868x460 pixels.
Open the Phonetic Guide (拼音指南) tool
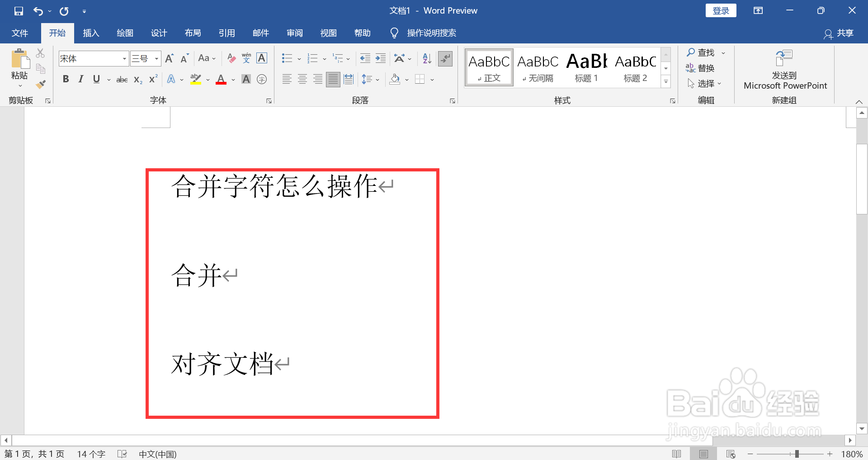[245, 58]
